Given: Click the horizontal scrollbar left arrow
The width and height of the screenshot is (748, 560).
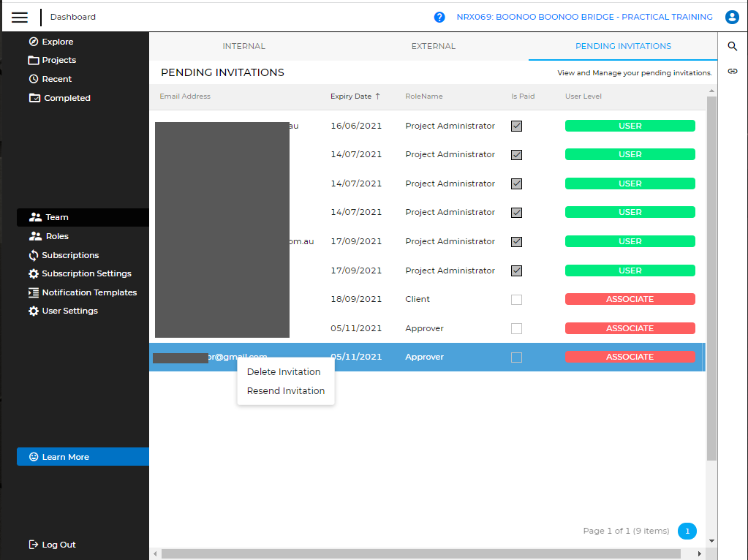Looking at the screenshot, I should click(155, 554).
